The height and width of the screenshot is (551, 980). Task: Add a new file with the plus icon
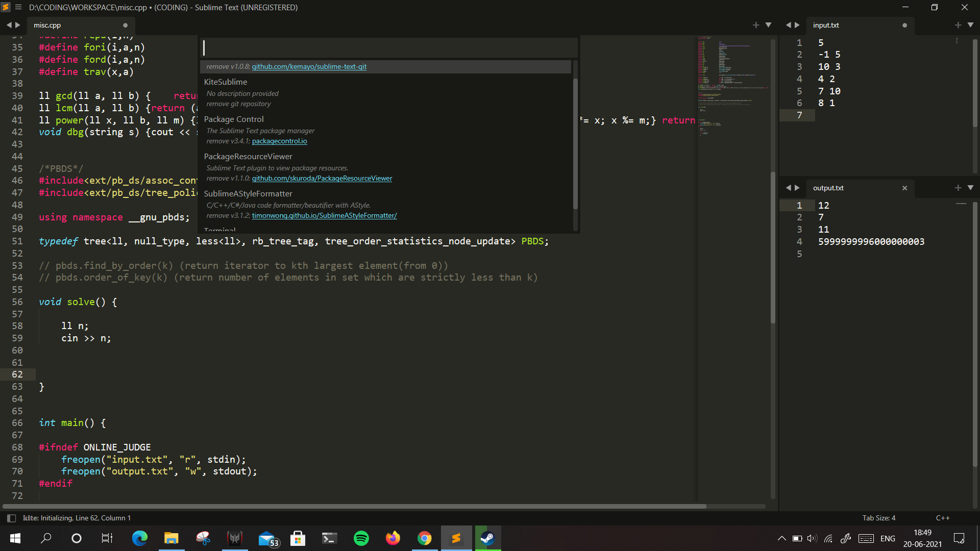tap(756, 24)
